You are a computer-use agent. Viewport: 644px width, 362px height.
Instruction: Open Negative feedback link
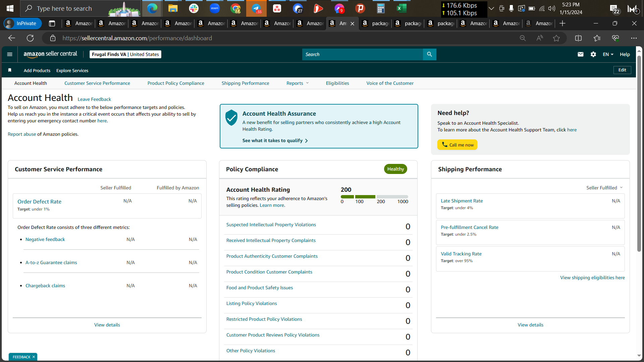[x=45, y=239]
